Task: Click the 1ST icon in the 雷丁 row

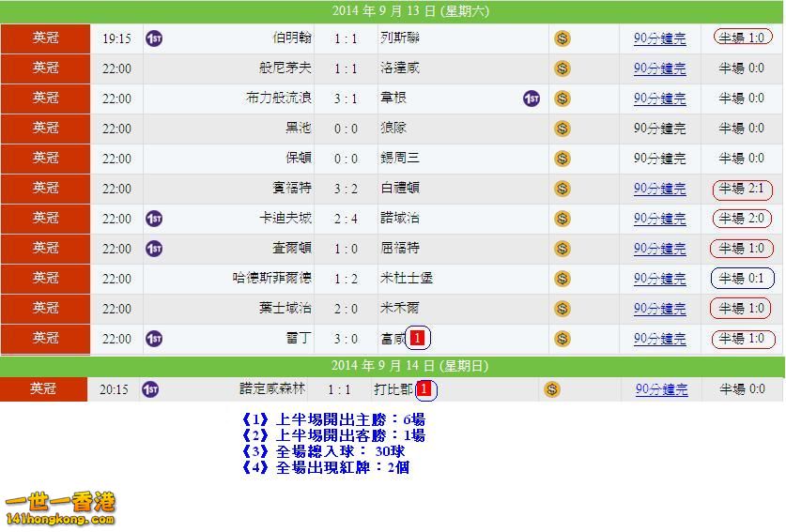Action: (154, 339)
